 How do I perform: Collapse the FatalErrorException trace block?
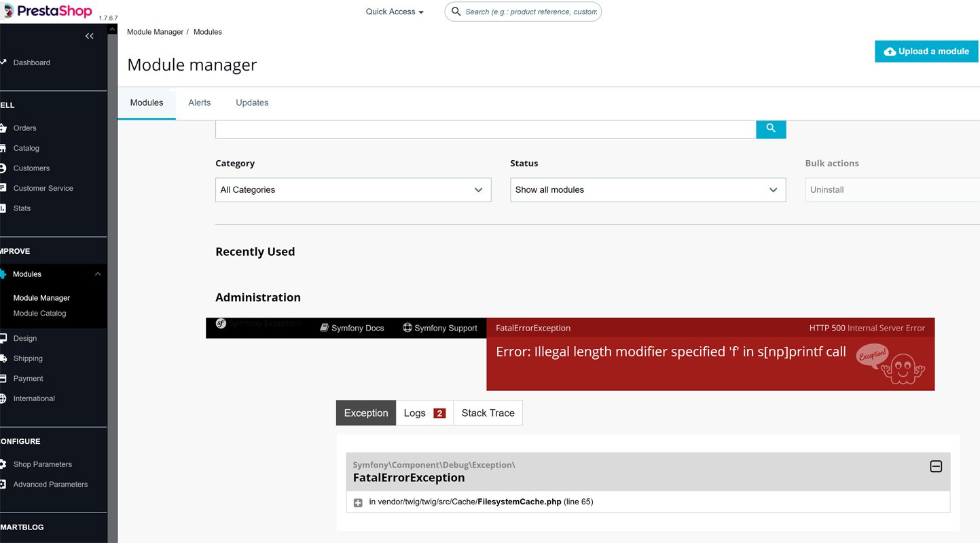936,466
